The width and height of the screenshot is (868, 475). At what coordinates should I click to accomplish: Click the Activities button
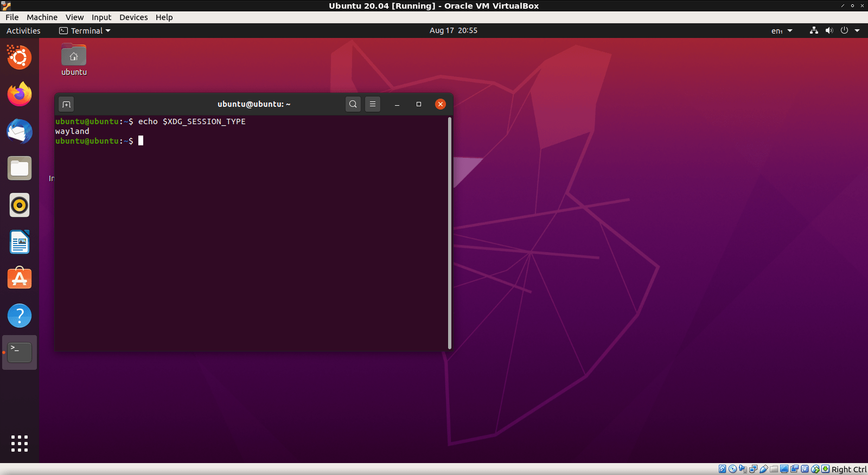click(23, 31)
